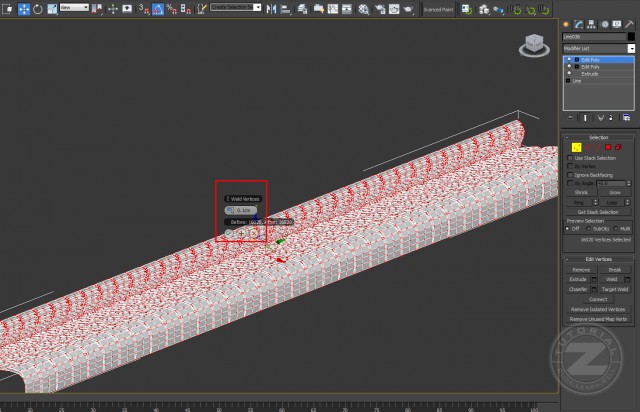
Task: Open Configure Modifier Sets icon
Action: (627, 118)
